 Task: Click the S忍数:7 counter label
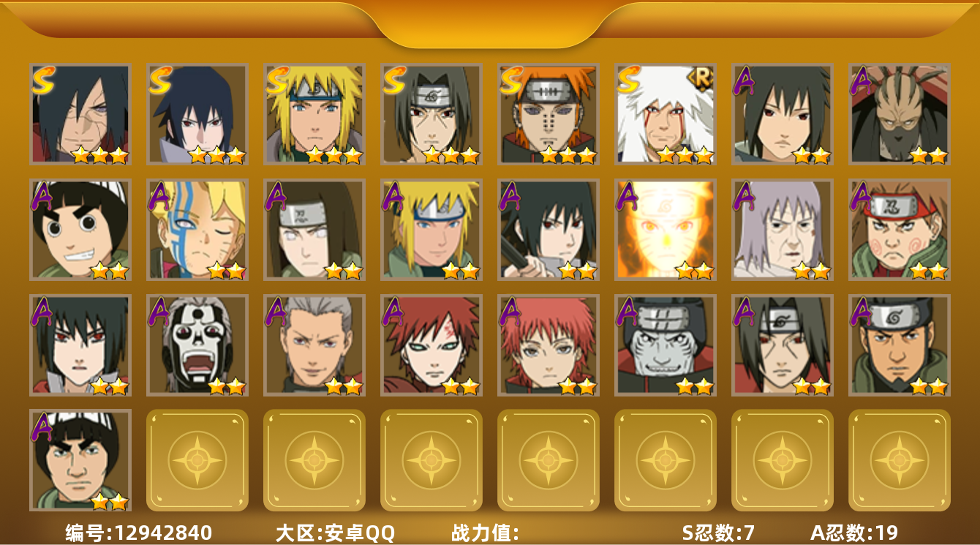718,533
